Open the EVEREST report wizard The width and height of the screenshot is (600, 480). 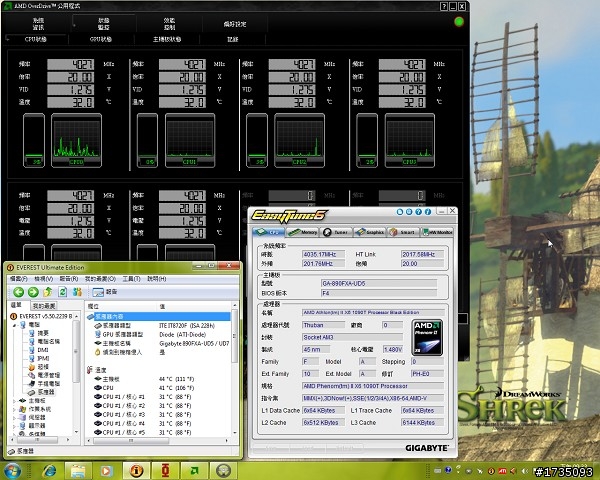click(x=105, y=292)
